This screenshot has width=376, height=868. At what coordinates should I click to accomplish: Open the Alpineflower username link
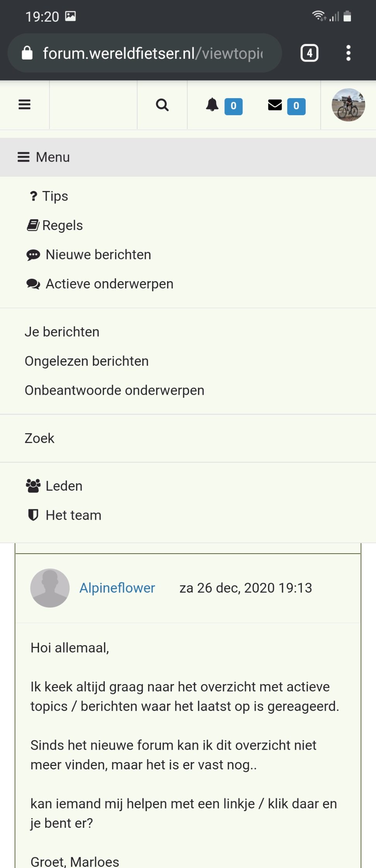[x=117, y=588]
